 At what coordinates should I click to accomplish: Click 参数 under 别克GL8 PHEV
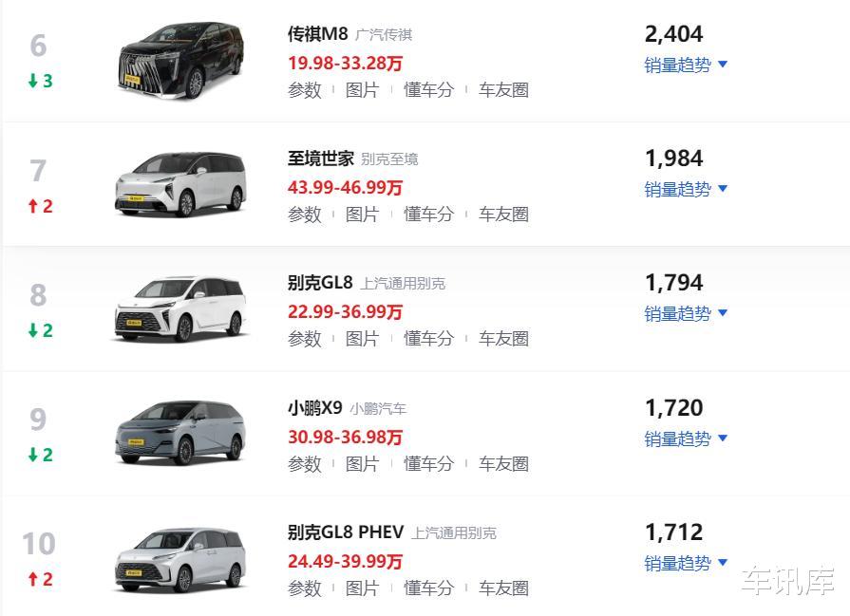click(x=305, y=588)
